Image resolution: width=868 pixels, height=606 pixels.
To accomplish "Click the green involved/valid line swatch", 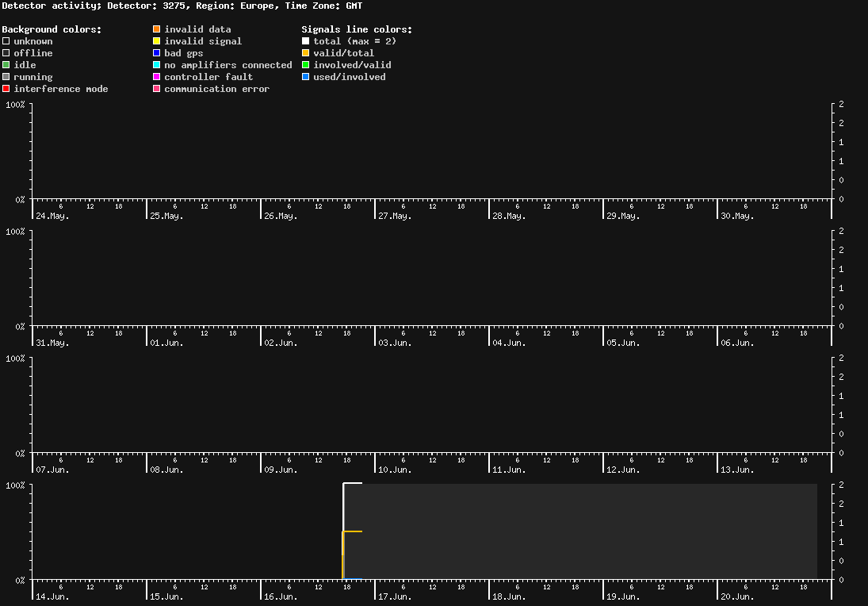I will (x=305, y=65).
